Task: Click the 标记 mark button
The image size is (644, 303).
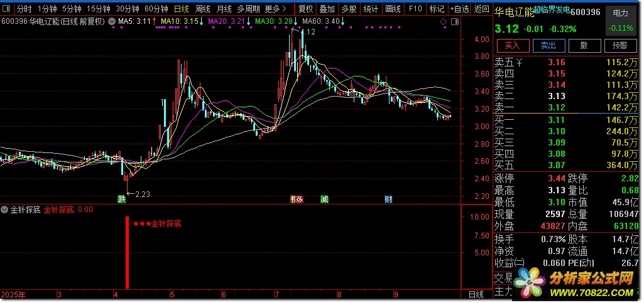Action: pos(437,9)
